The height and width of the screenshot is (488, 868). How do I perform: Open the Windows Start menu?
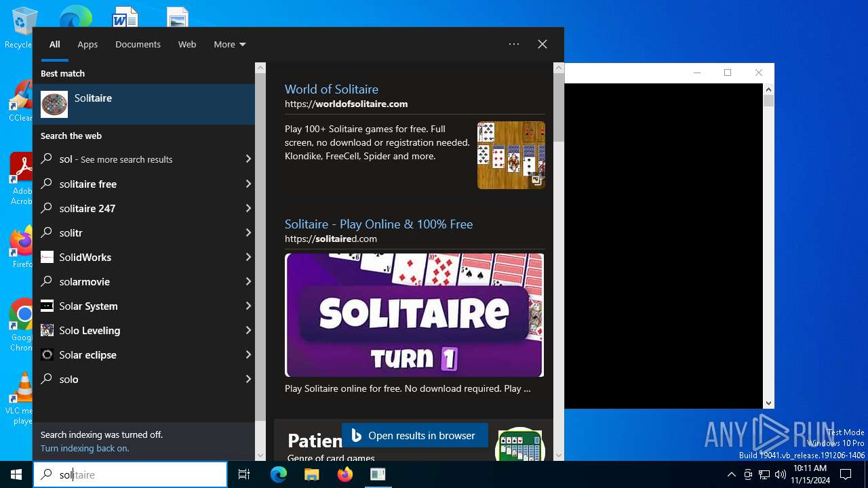point(16,474)
